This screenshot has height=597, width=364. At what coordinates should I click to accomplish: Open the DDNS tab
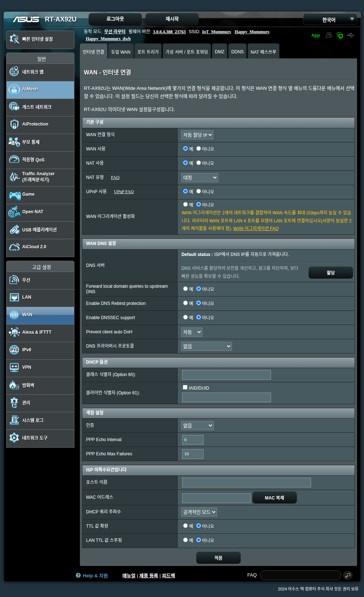(237, 52)
